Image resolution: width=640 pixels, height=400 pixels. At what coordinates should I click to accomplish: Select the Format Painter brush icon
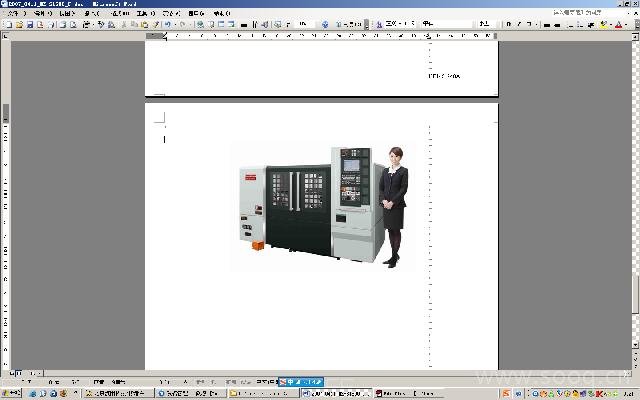156,24
